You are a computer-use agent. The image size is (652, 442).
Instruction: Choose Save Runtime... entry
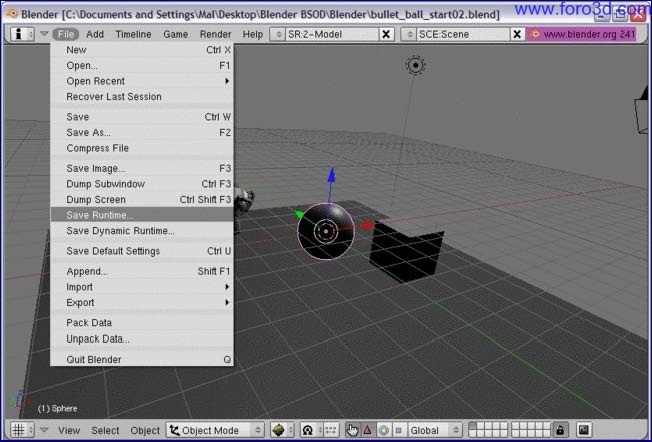tap(142, 215)
